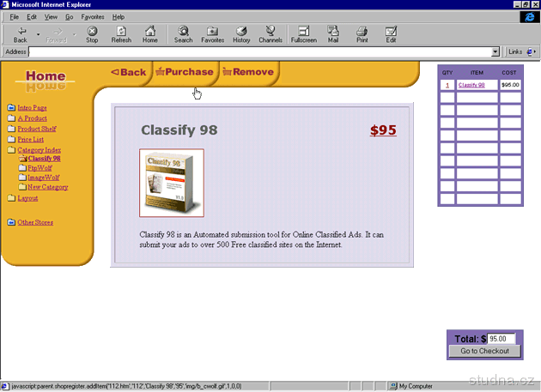This screenshot has width=541, height=392.
Task: Click the Edit toolbar icon
Action: pyautogui.click(x=391, y=31)
